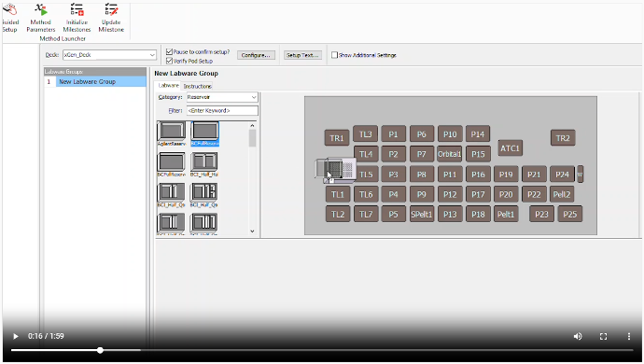Image resolution: width=644 pixels, height=364 pixels.
Task: Select deck position P12
Action: [x=450, y=194]
